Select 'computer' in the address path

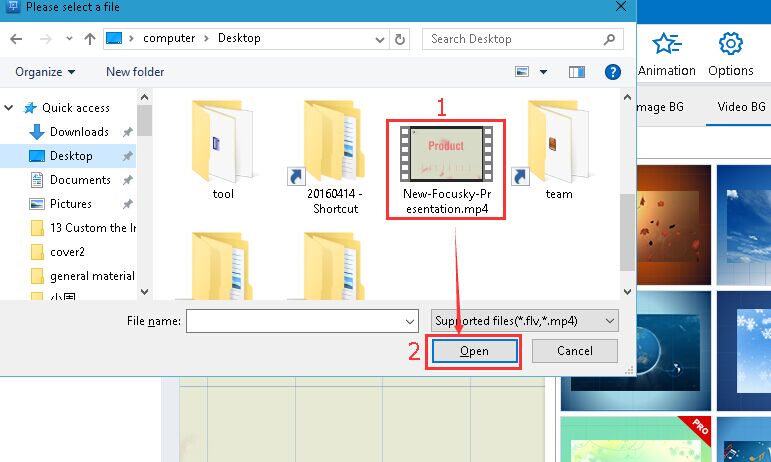coord(169,38)
